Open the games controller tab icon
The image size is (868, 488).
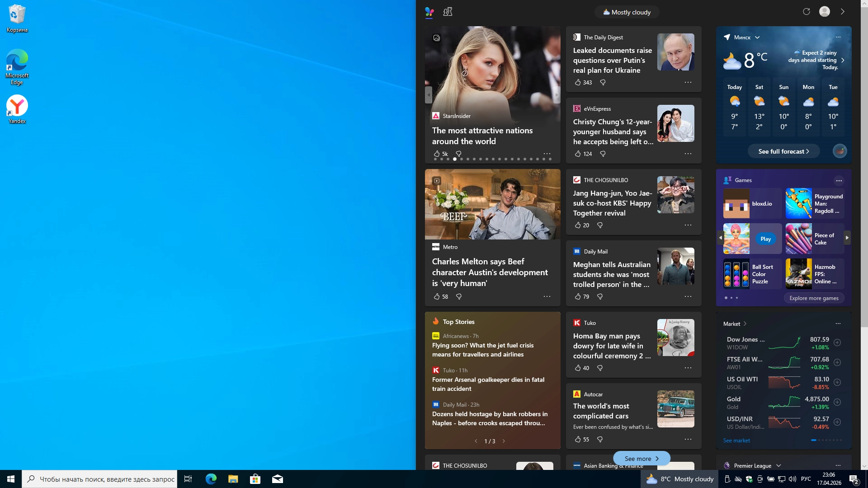click(448, 12)
